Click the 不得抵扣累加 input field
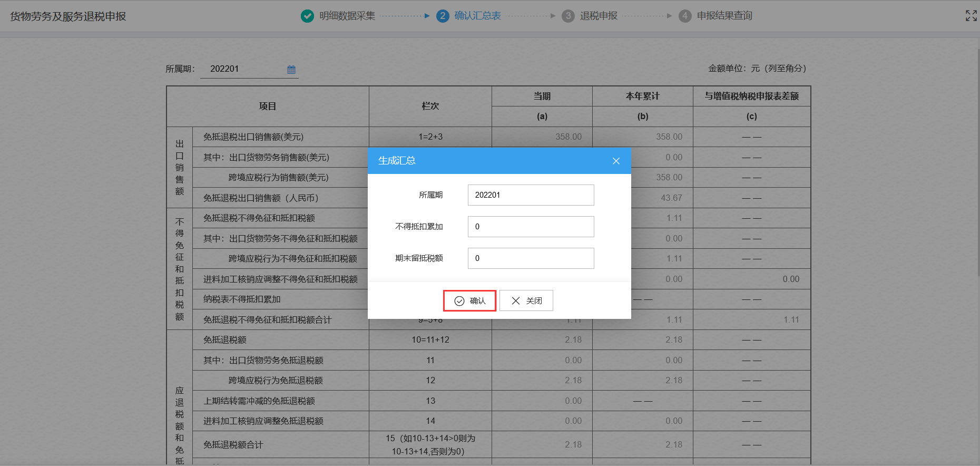The width and height of the screenshot is (980, 466). 531,227
